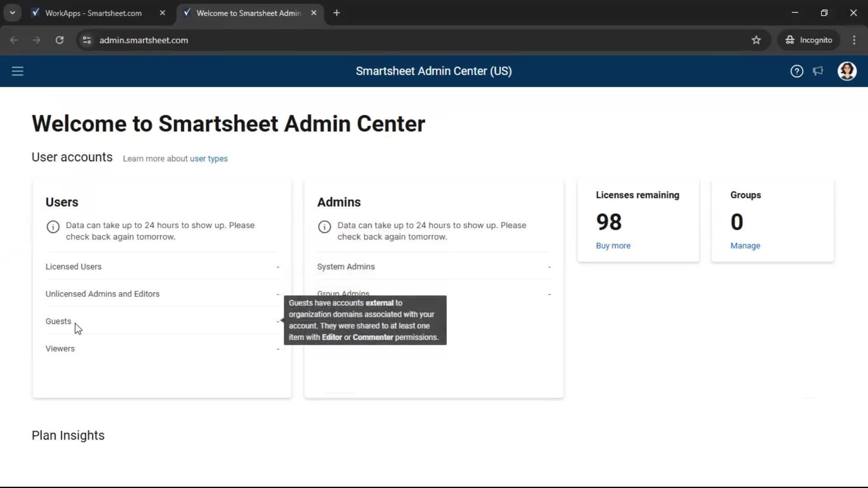Screen dimensions: 868x488
Task: Open the user types link
Action: tap(208, 159)
